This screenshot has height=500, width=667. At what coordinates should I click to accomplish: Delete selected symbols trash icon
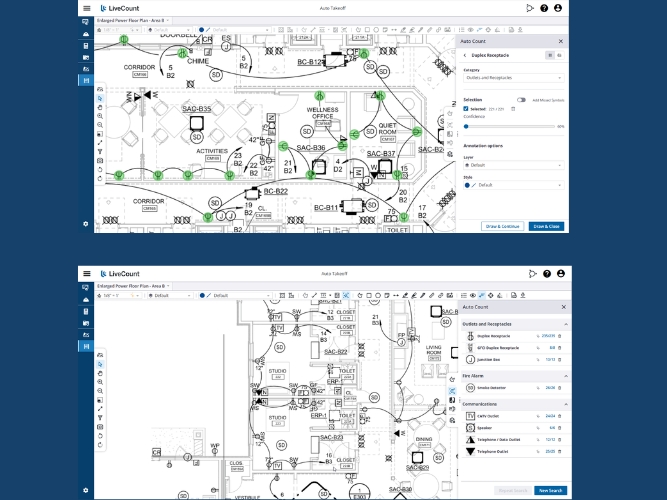[513, 109]
